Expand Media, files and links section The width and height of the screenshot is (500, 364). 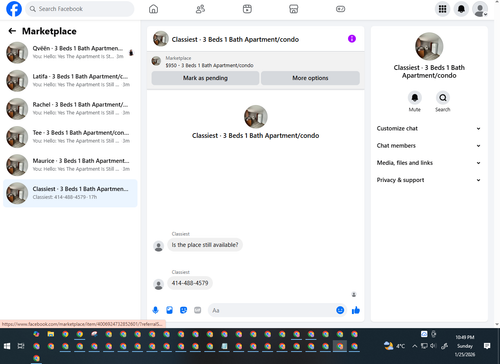pos(429,163)
